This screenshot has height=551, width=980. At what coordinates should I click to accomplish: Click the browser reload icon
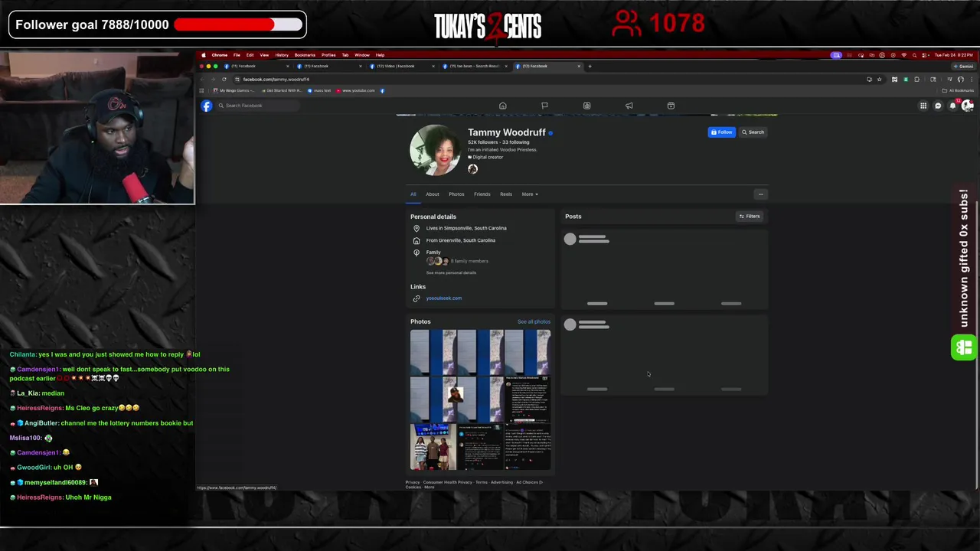click(x=224, y=79)
